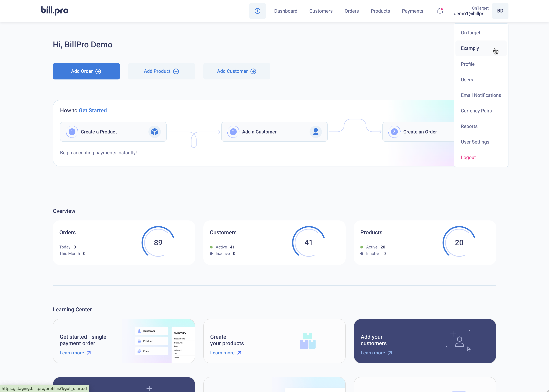Switch to the Customers tab
This screenshot has width=549, height=392.
(321, 11)
